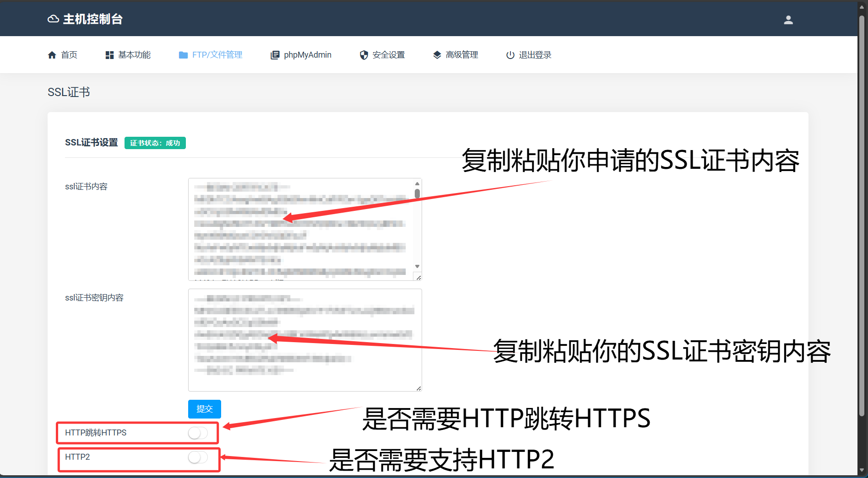The image size is (868, 478).
Task: Click the power icon for 退出登录
Action: [x=510, y=55]
